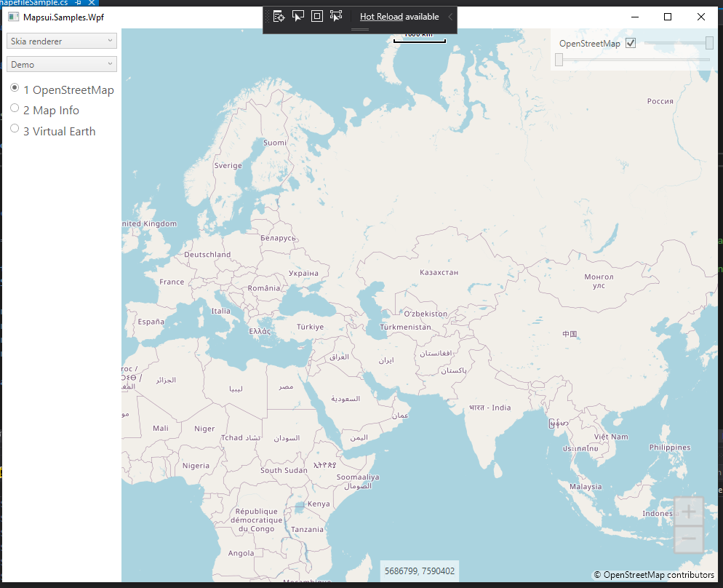This screenshot has width=723, height=588.
Task: Uncheck the OpenStreetMap layer checkbox
Action: coord(631,43)
